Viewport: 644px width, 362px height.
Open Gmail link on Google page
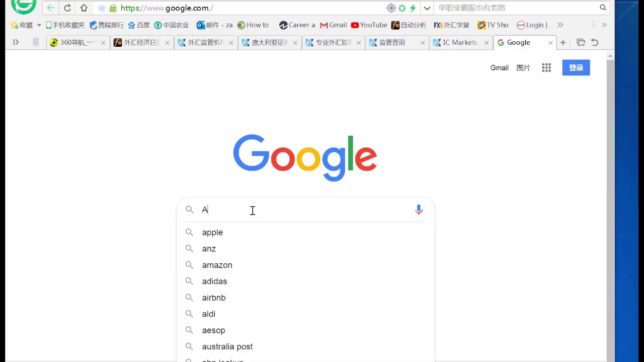500,68
